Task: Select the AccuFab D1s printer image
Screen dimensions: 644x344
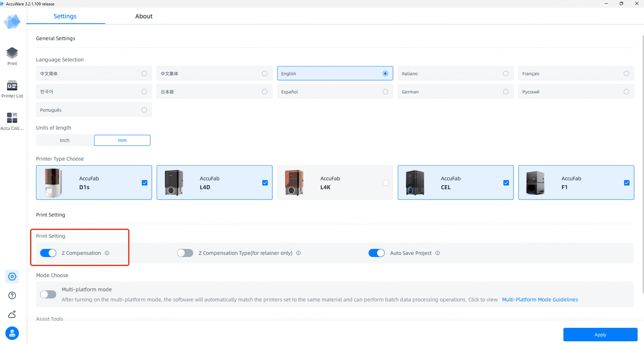Action: point(54,182)
